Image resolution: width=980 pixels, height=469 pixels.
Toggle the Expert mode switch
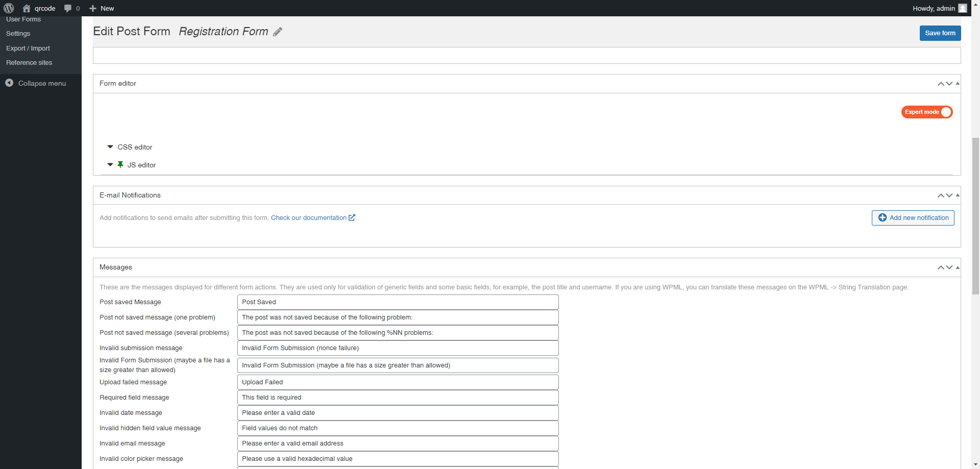pos(926,112)
